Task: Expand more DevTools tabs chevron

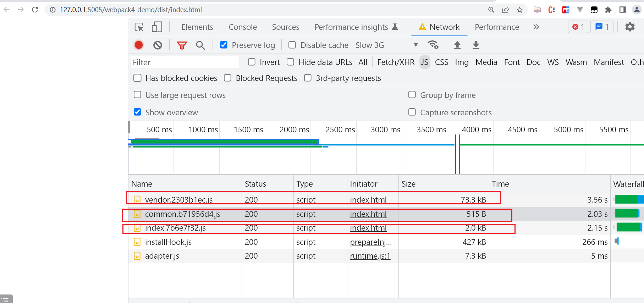Action: [536, 27]
